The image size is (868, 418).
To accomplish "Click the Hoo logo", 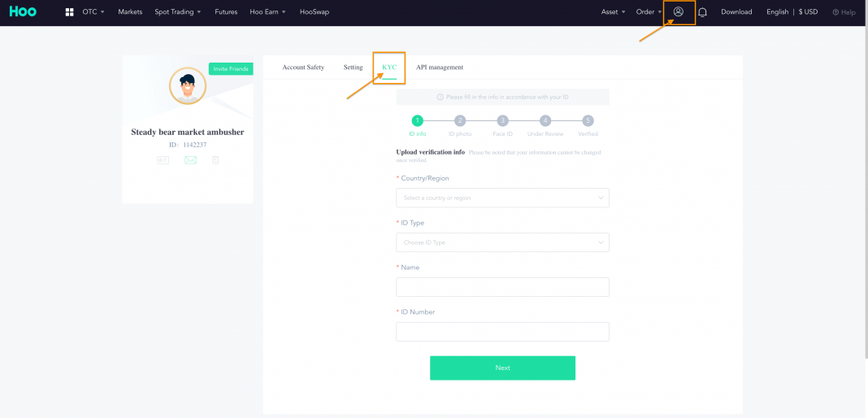I will pyautogui.click(x=23, y=11).
